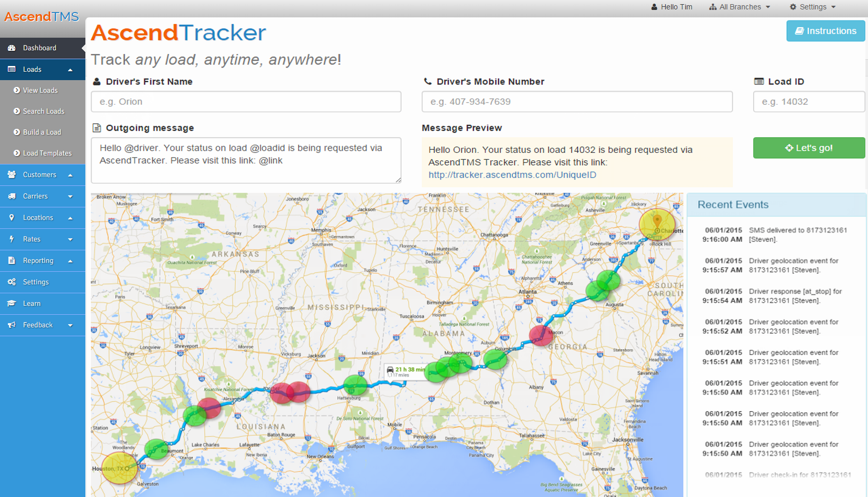Toggle the Locations submenu caret
868x497 pixels.
click(70, 218)
